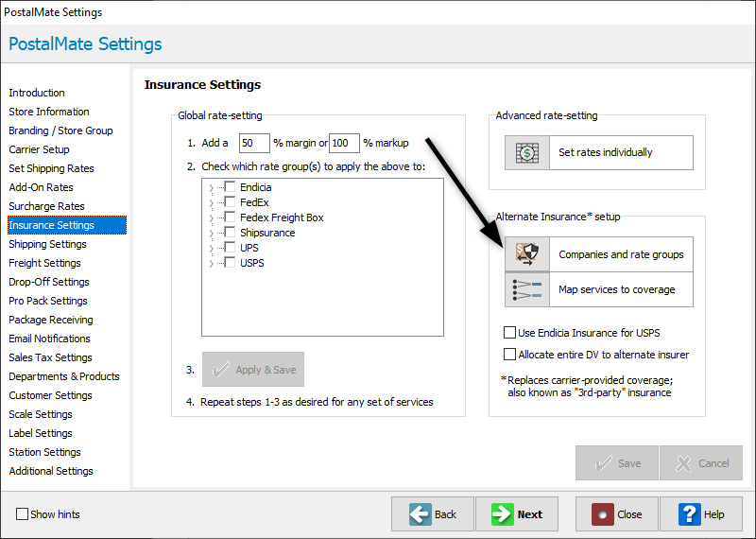Screen dimensions: 756x539
Task: Open Drop-Off Settings page
Action: point(49,282)
